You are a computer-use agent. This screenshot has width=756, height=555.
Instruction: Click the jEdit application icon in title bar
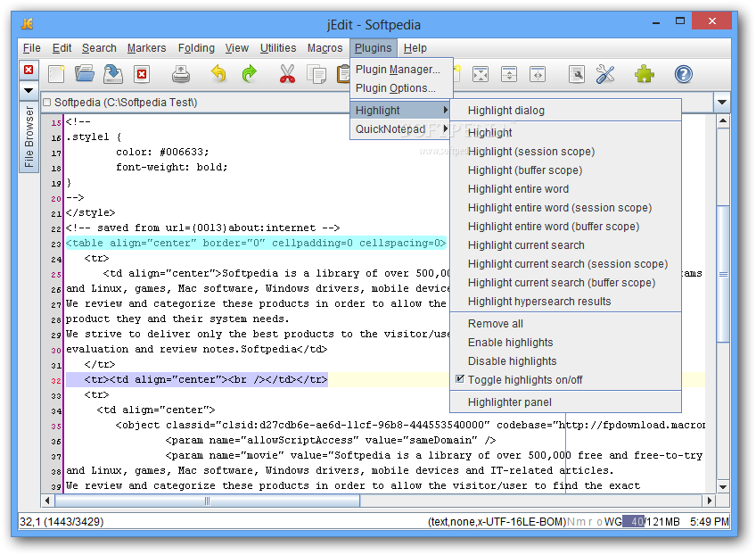coord(28,24)
